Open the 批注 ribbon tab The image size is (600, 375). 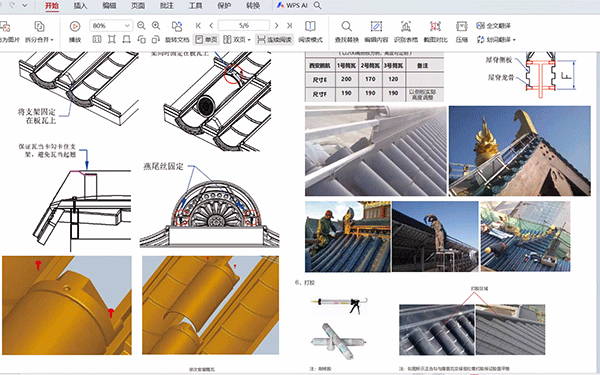point(167,6)
